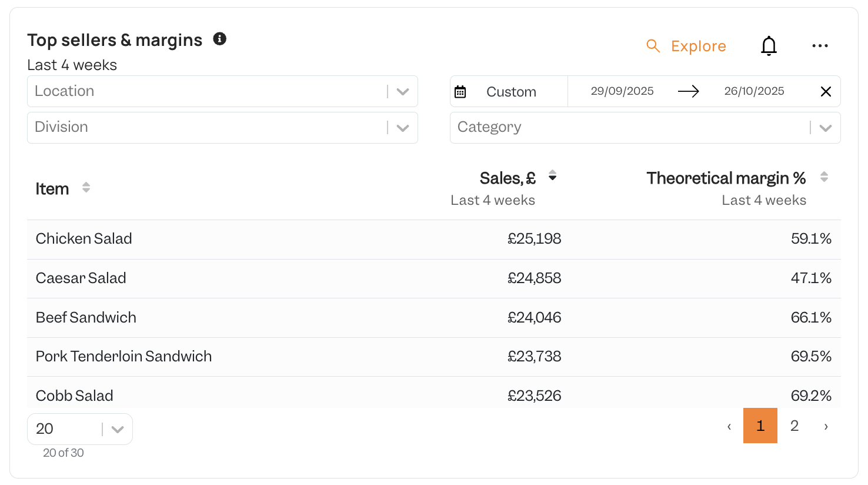Screen dimensions: 868x485
Task: Go to page 2 of results
Action: [x=794, y=426]
